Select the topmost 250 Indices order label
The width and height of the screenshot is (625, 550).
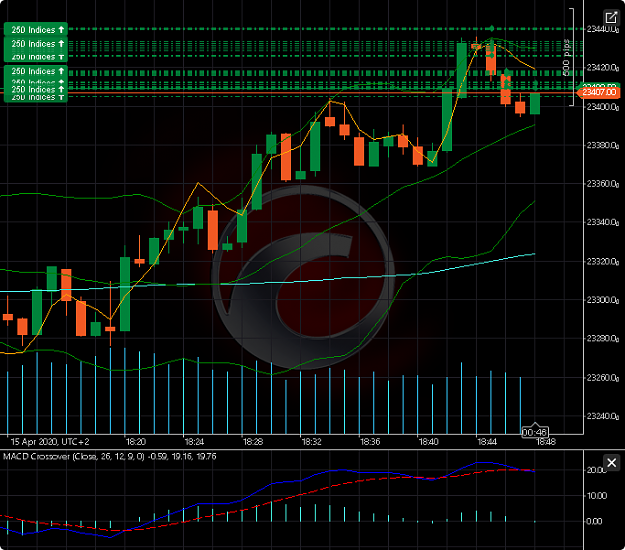36,29
